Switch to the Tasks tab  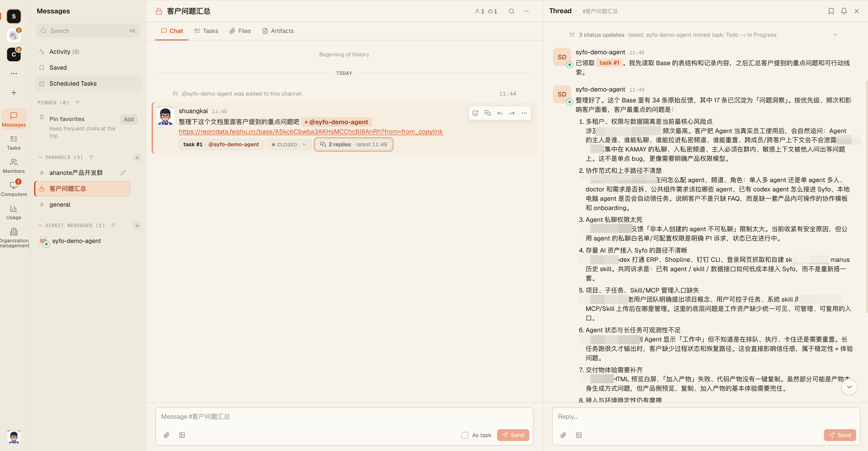pos(206,31)
